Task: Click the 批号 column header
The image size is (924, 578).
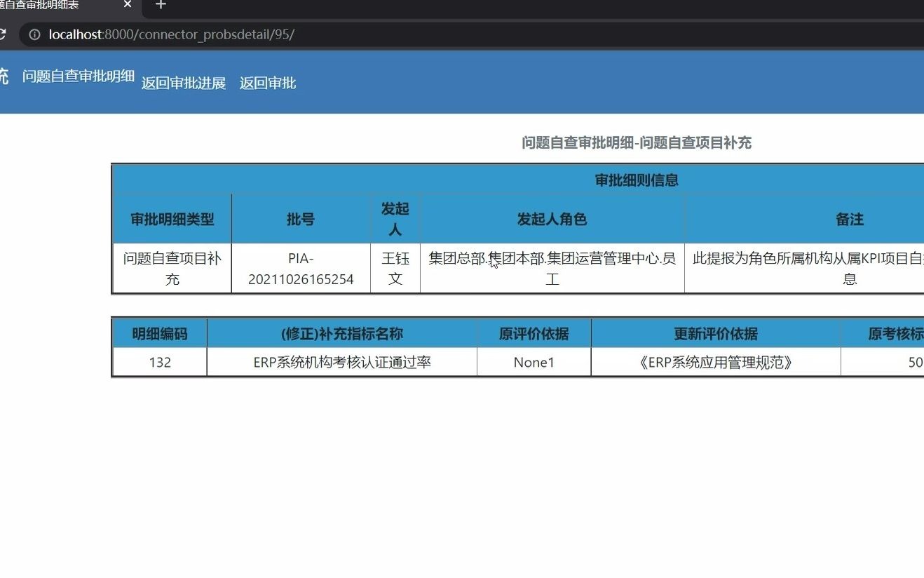Action: pos(301,220)
